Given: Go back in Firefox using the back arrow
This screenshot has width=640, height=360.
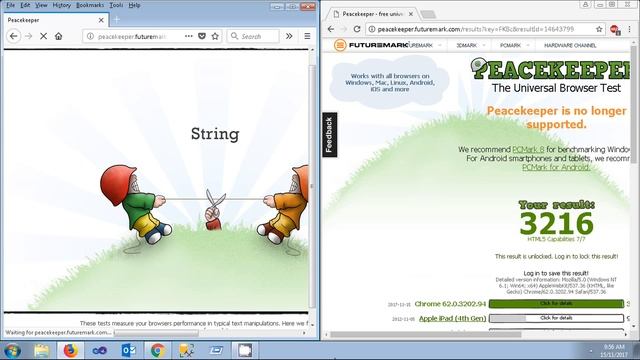Looking at the screenshot, I should click(x=13, y=36).
